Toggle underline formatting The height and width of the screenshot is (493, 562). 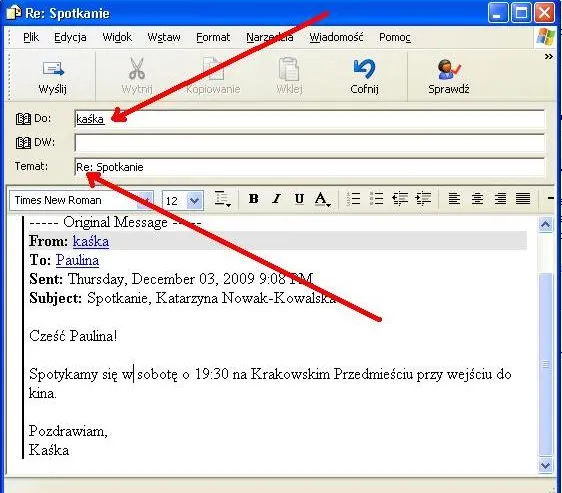299,199
